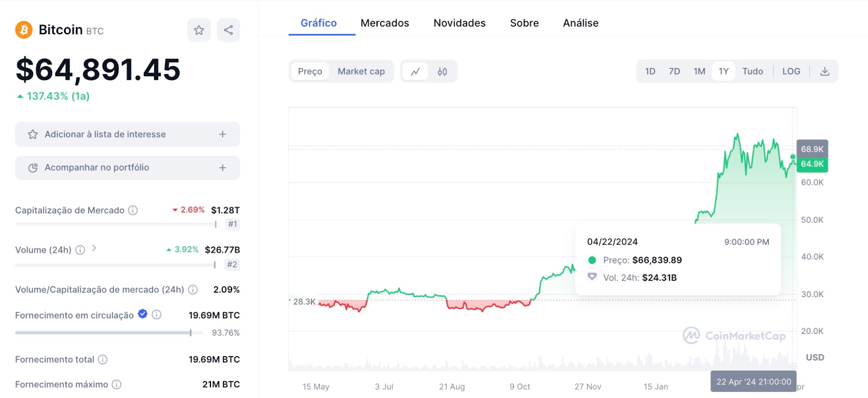Set chart range to 7D
Image resolution: width=868 pixels, height=398 pixels.
(674, 71)
